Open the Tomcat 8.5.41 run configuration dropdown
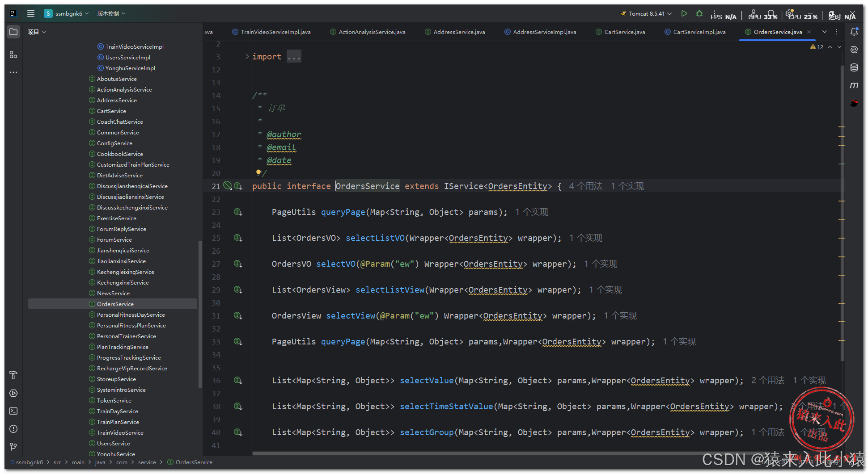The width and height of the screenshot is (868, 474). 646,13
